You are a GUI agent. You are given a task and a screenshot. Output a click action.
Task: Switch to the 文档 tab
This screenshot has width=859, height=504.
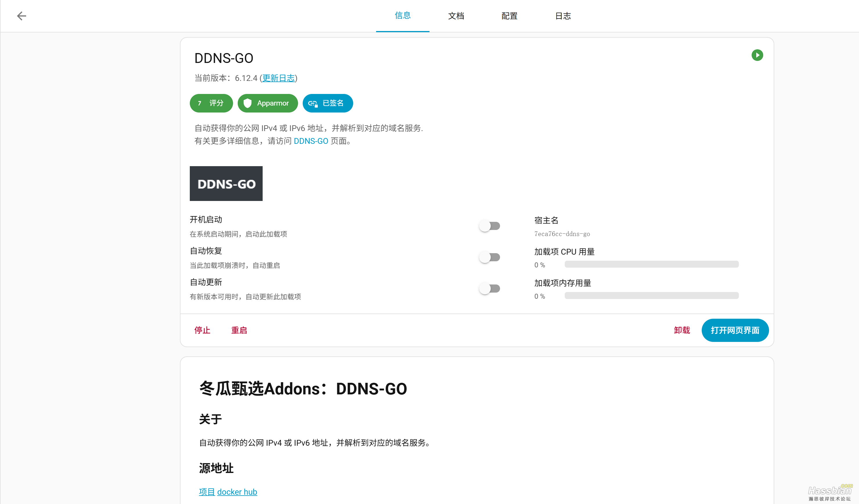456,16
